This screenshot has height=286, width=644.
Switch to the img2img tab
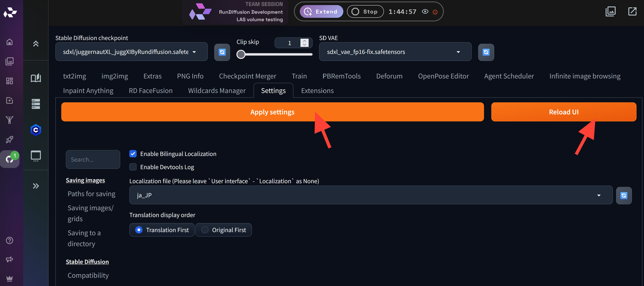click(x=115, y=76)
